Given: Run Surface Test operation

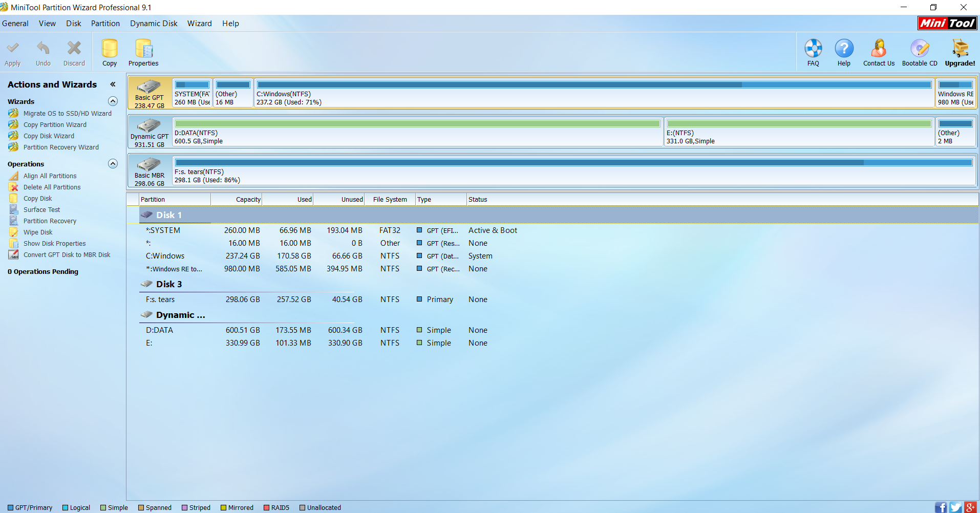Looking at the screenshot, I should tap(41, 210).
